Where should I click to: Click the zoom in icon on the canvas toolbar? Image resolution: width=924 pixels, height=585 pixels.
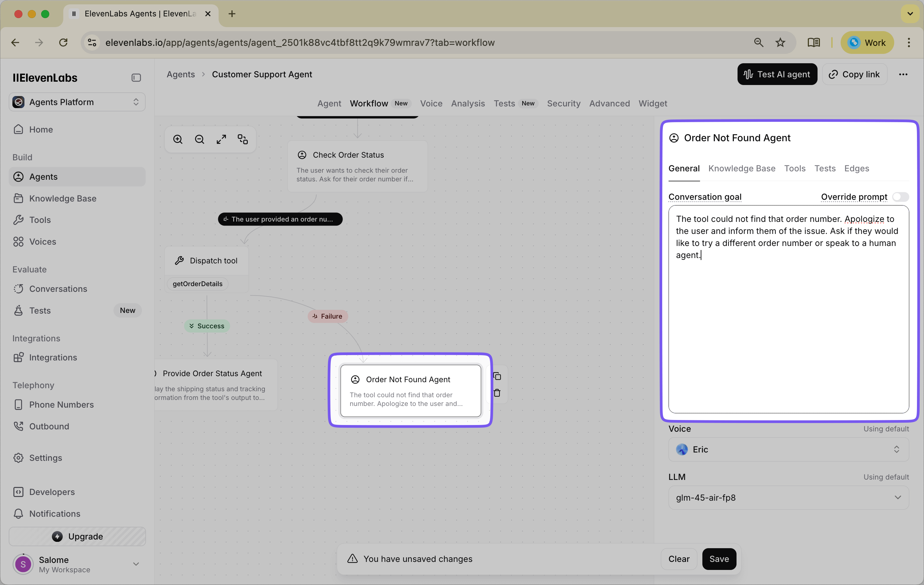coord(178,139)
